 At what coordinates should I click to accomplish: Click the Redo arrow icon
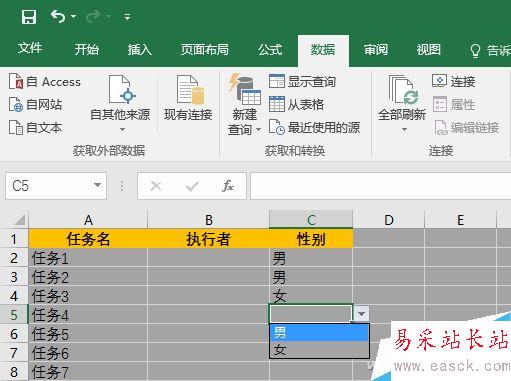tap(93, 16)
